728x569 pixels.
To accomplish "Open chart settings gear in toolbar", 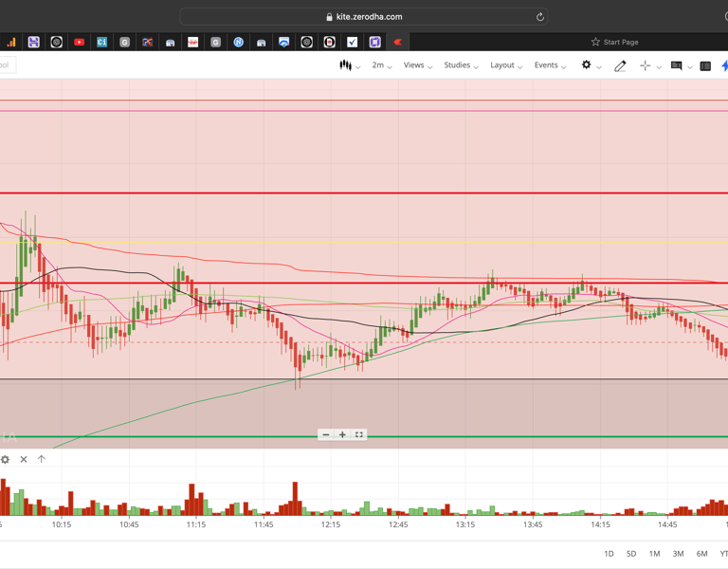I will [x=587, y=65].
